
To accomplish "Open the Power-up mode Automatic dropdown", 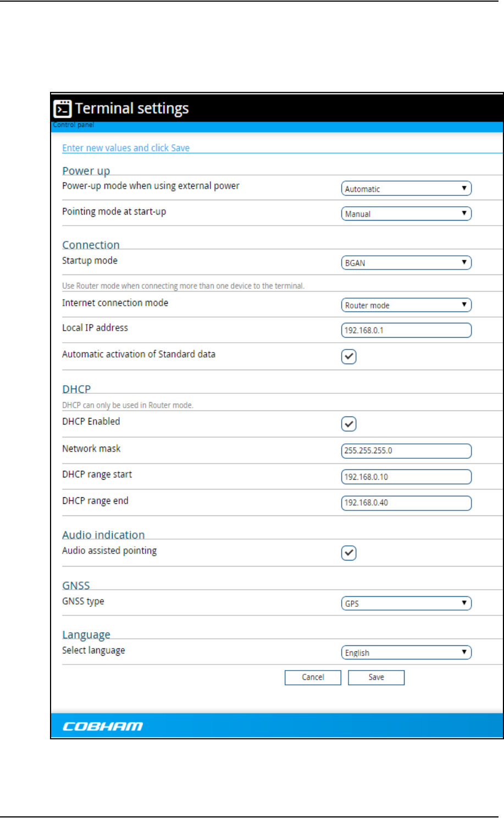I will click(406, 188).
